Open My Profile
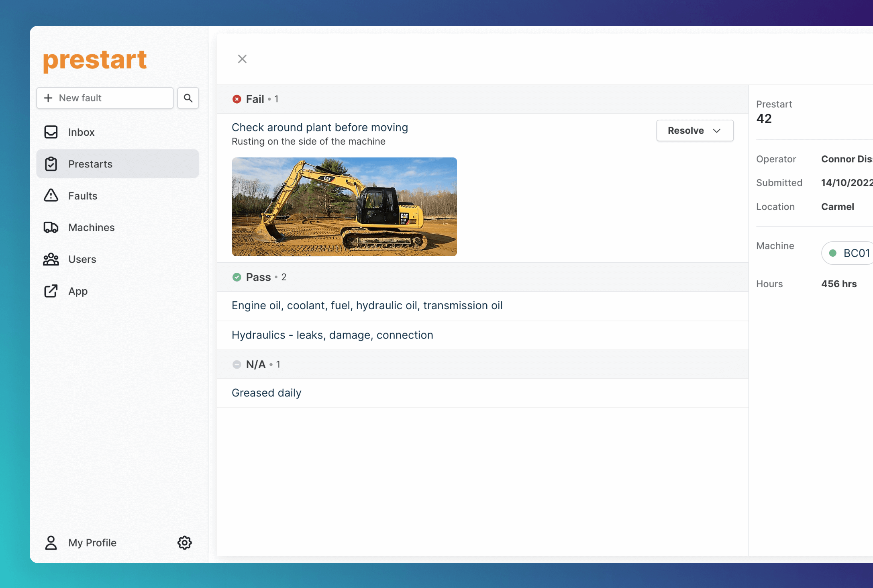The image size is (873, 588). [92, 543]
